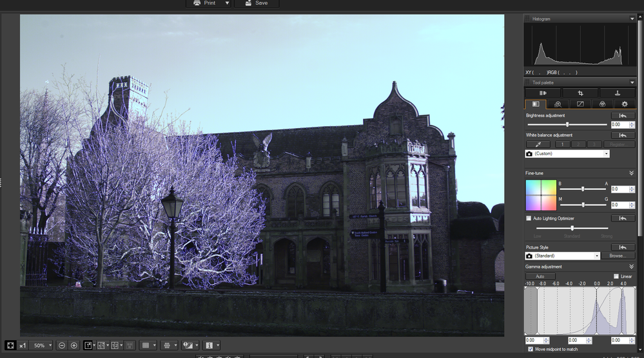
Task: Open the Print options dropdown arrow
Action: 227,3
